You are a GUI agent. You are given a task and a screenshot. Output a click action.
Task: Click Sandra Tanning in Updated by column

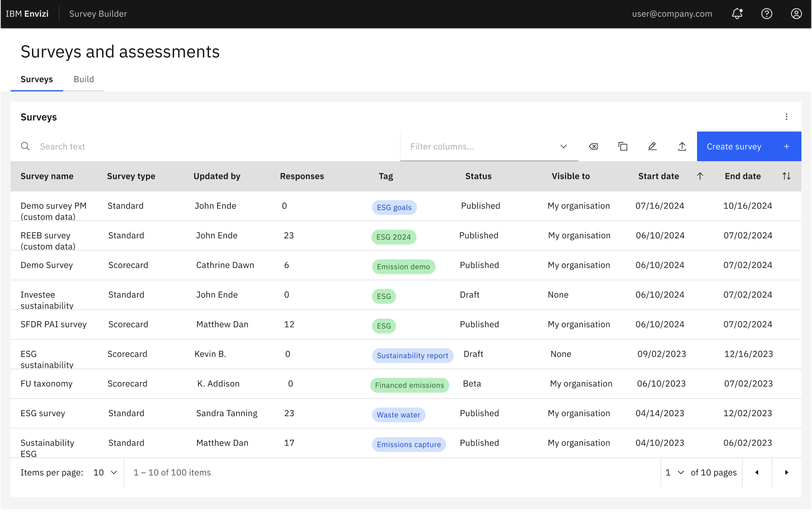coord(227,413)
